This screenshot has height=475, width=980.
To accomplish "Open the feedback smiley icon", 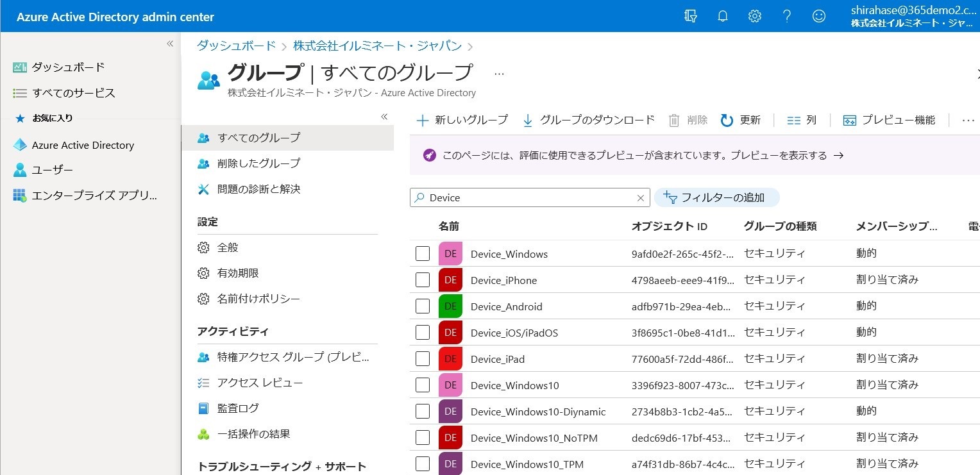I will 819,17.
